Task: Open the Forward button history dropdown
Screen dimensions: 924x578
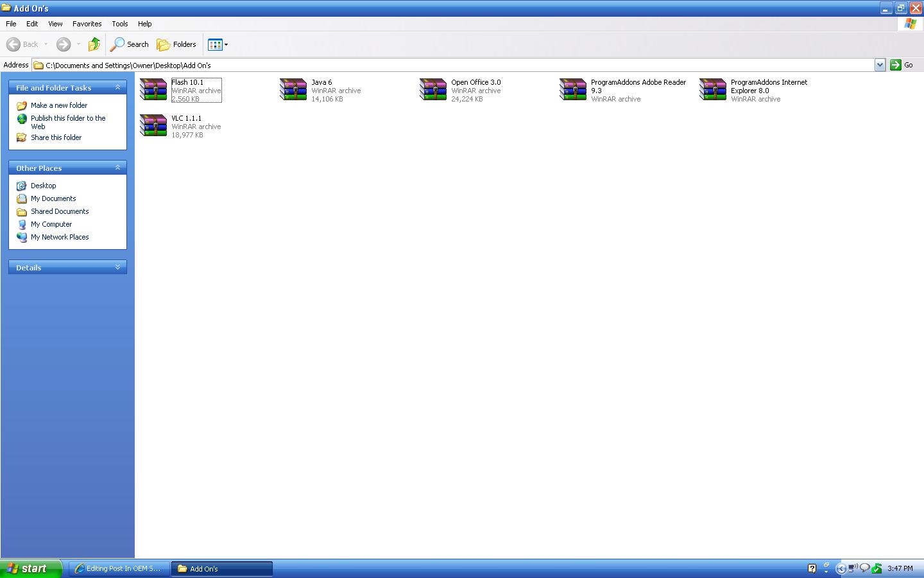Action: tap(78, 44)
